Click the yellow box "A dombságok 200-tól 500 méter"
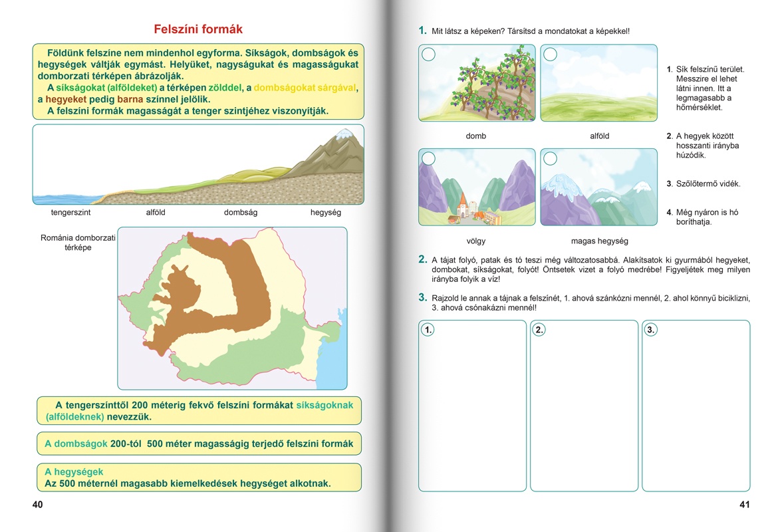Image resolution: width=772 pixels, height=532 pixels. (x=199, y=444)
